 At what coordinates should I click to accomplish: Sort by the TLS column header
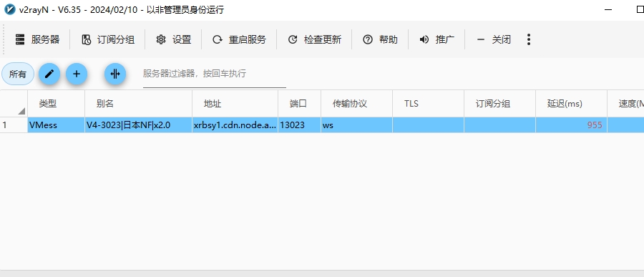click(x=429, y=104)
